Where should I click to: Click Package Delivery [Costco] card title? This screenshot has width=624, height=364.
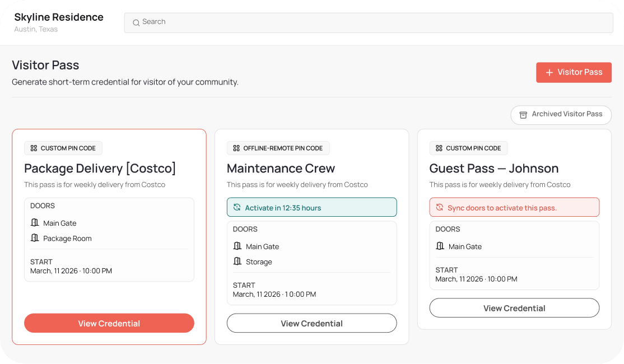(100, 168)
